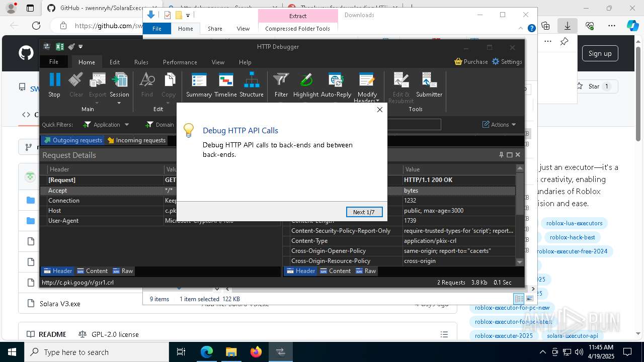Select the Outgoing requests tab
The width and height of the screenshot is (644, 362).
[x=72, y=140]
